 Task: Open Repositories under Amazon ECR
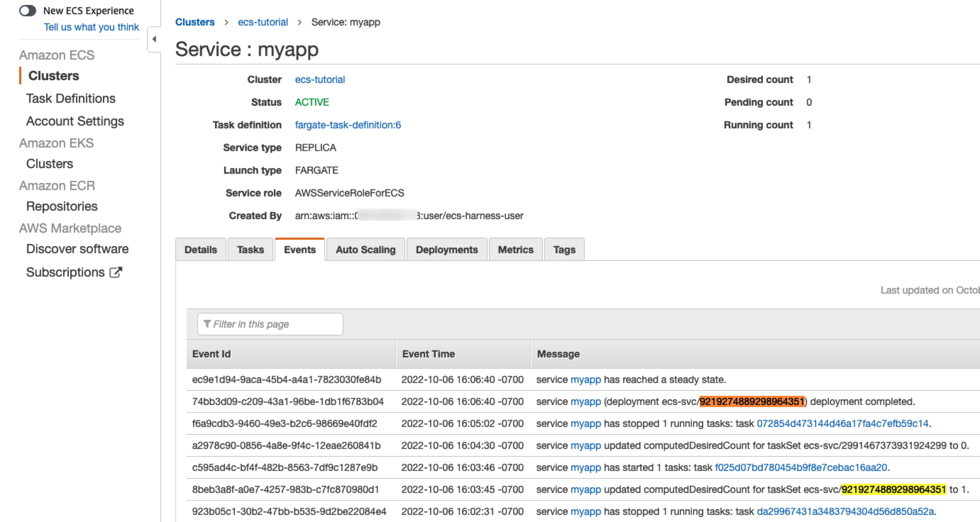click(62, 206)
